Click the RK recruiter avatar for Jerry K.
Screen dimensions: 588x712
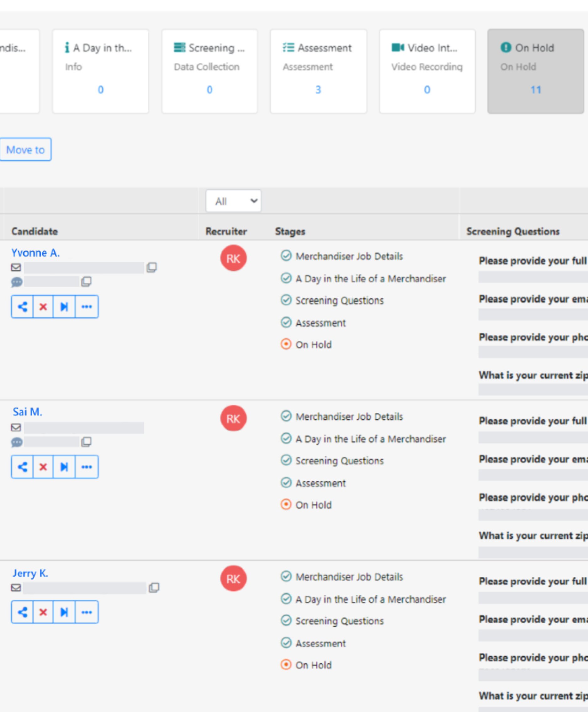(233, 579)
